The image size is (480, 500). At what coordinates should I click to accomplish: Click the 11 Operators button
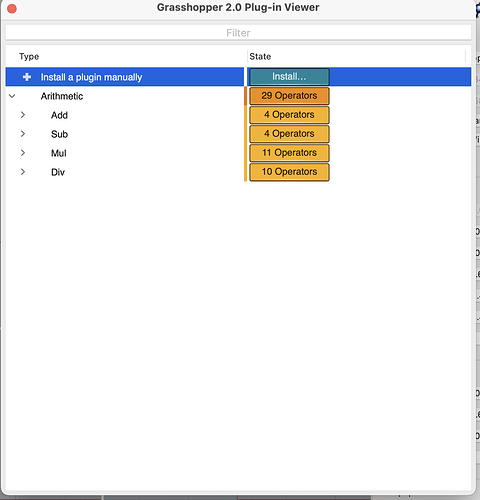pos(289,153)
